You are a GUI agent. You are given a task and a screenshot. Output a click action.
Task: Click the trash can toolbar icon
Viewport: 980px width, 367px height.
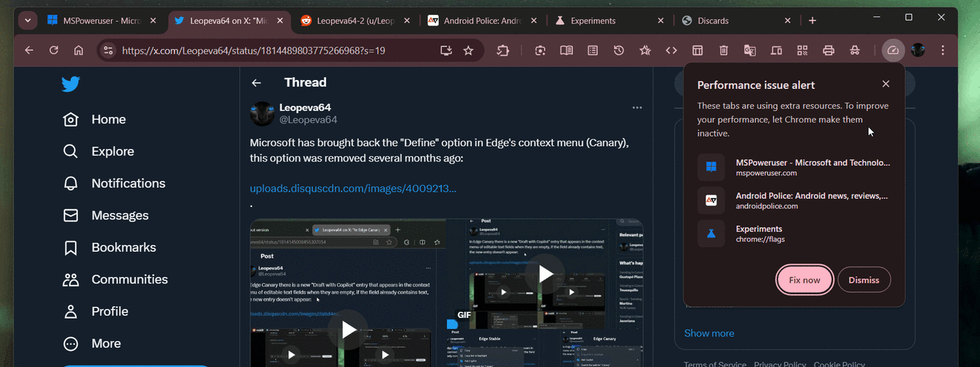click(724, 51)
